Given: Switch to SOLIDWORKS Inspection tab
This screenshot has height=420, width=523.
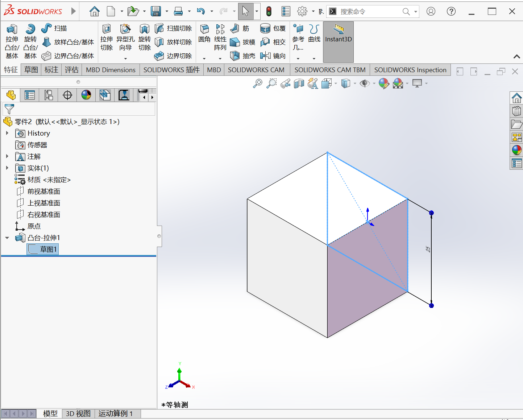Looking at the screenshot, I should [410, 70].
